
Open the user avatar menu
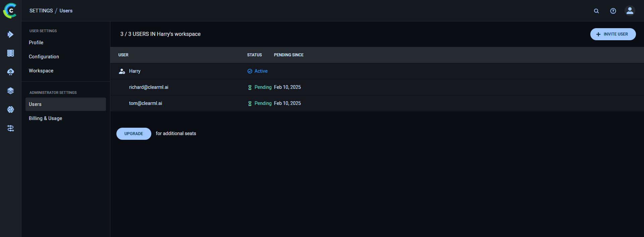(630, 11)
